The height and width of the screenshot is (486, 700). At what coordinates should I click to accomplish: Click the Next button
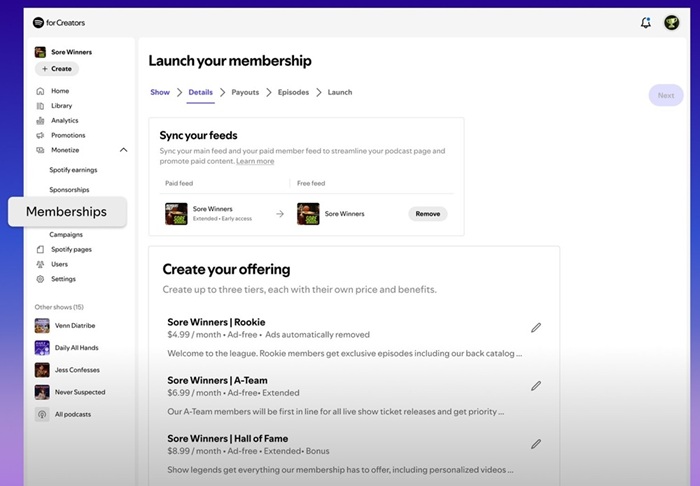[x=666, y=96]
